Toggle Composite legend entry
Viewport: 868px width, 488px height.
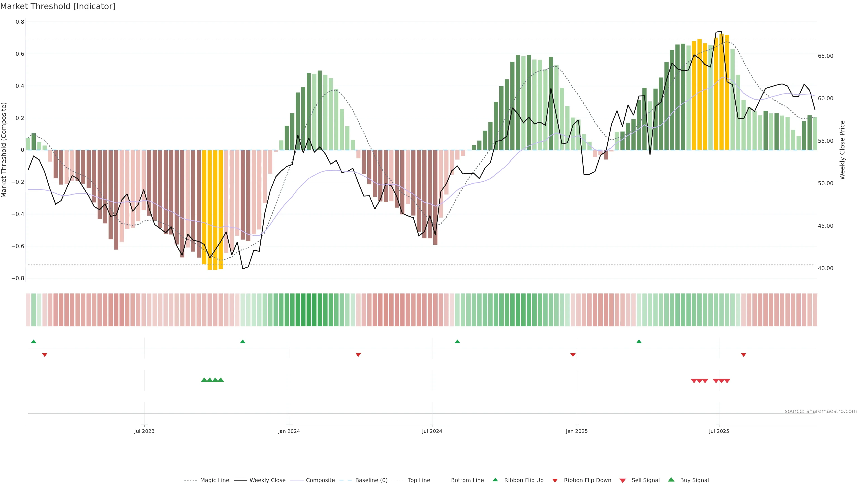click(320, 480)
